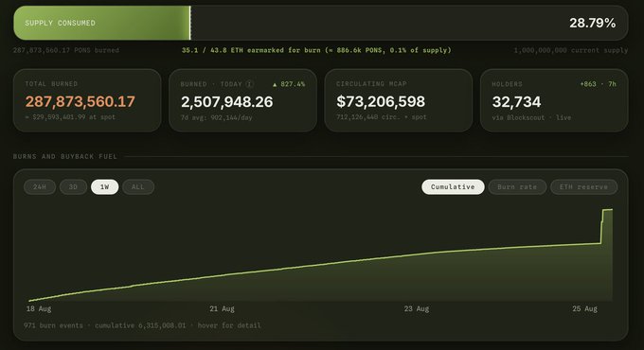Click the +863 · 7h holders change
The height and width of the screenshot is (350, 644).
[x=598, y=84]
